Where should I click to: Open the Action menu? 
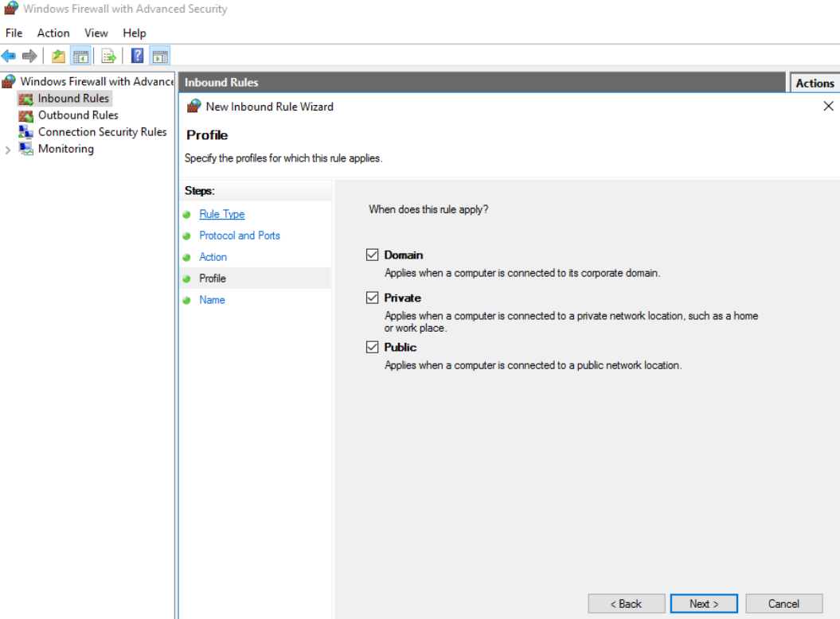pos(53,33)
